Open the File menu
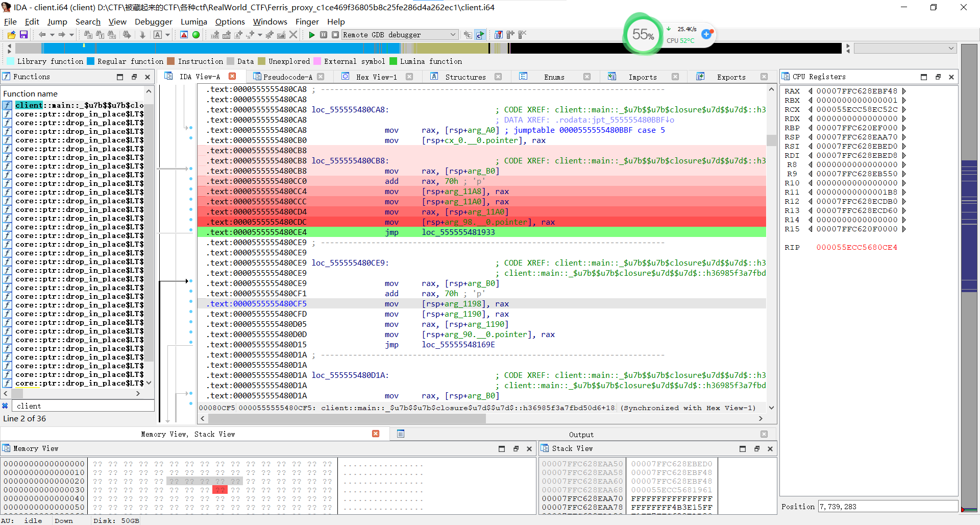Image resolution: width=980 pixels, height=525 pixels. coord(10,21)
